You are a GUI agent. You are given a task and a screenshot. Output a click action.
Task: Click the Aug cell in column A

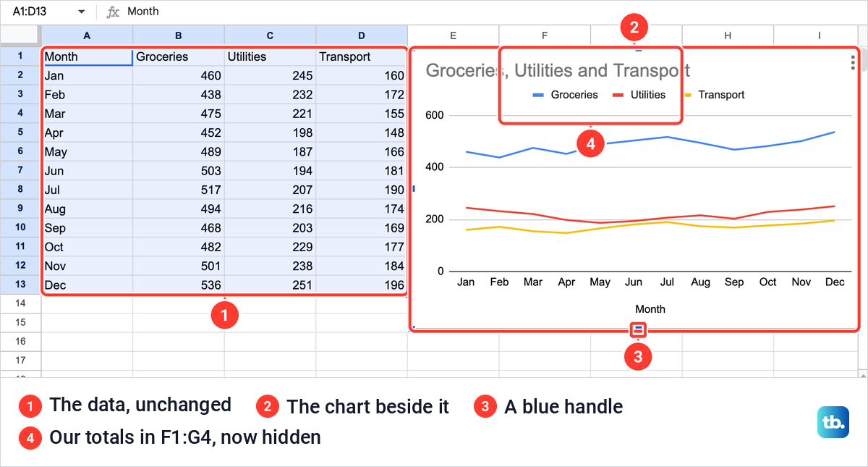point(87,209)
